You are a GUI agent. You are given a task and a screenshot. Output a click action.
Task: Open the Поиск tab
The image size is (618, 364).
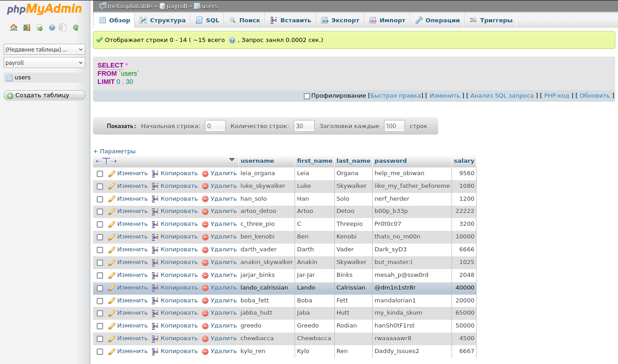244,20
